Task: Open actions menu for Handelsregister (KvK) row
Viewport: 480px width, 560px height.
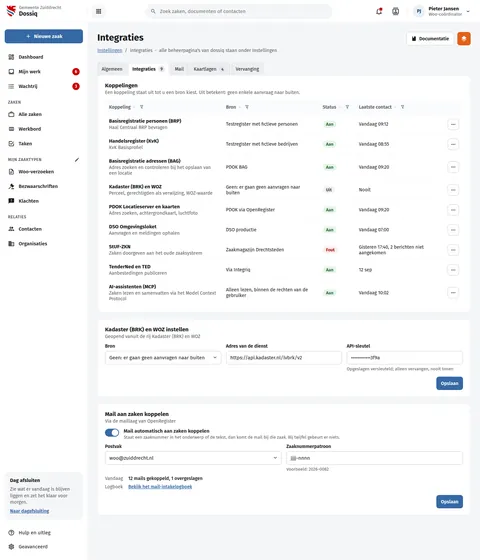Action: (x=453, y=144)
